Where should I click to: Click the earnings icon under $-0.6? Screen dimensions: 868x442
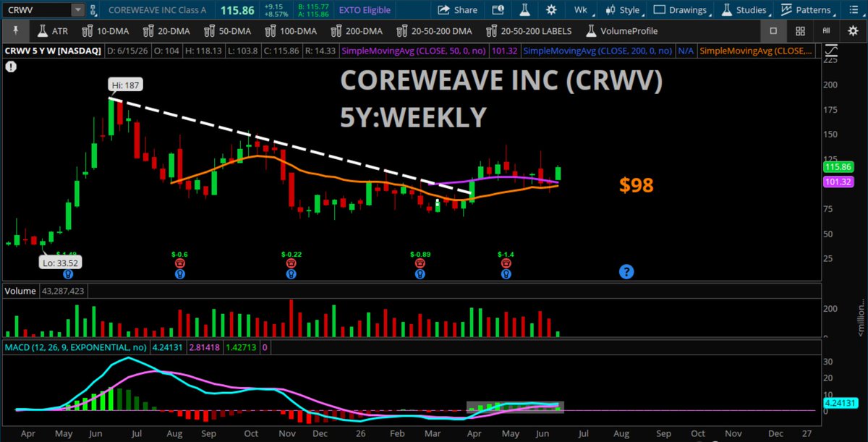click(179, 265)
